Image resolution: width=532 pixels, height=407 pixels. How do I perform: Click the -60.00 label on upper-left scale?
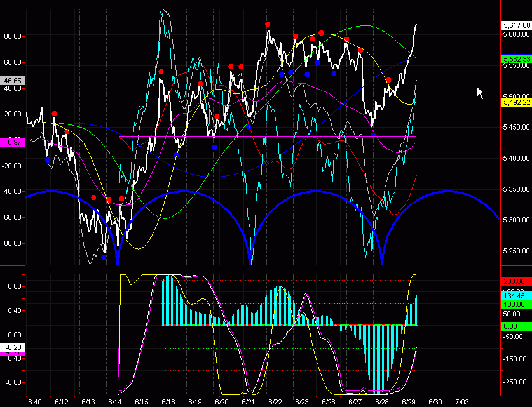11,217
